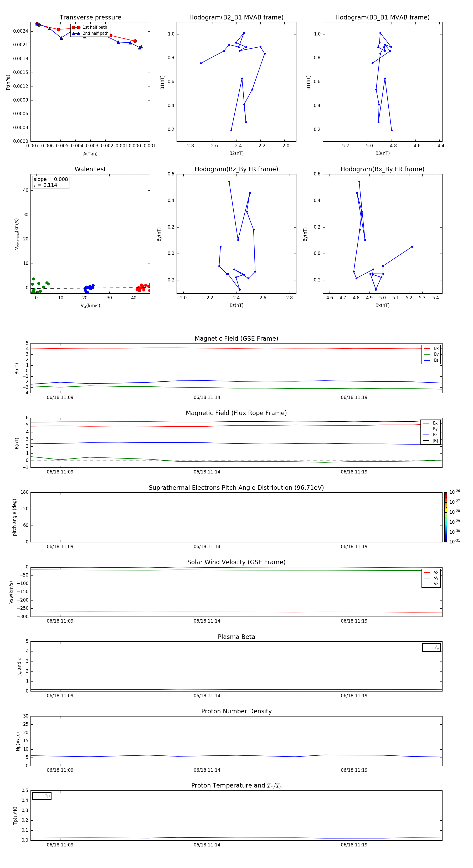This screenshot has height=868, width=473.
Task: Click the 'Np(#/cc)' axis label
Action: (x=18, y=741)
